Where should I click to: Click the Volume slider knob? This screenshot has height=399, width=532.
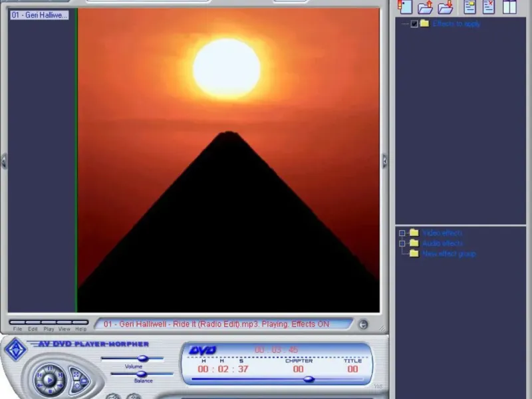point(142,358)
